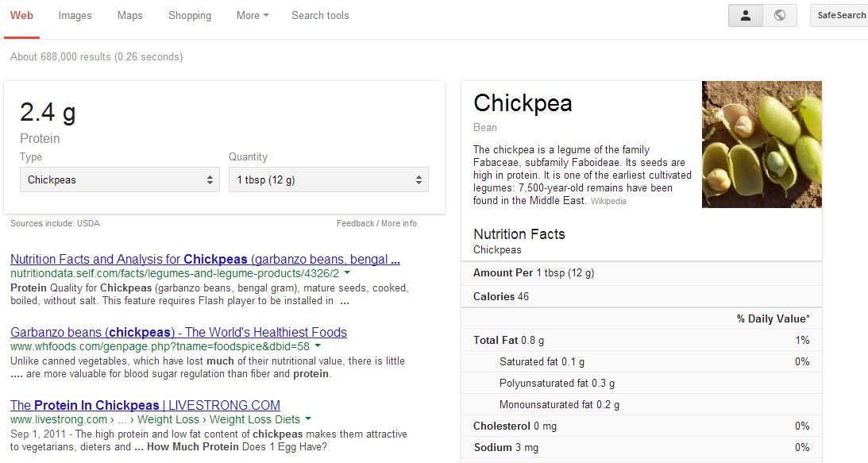Open the Type dropdown showing Chickpeas
Image resolution: width=868 pixels, height=463 pixels.
119,179
